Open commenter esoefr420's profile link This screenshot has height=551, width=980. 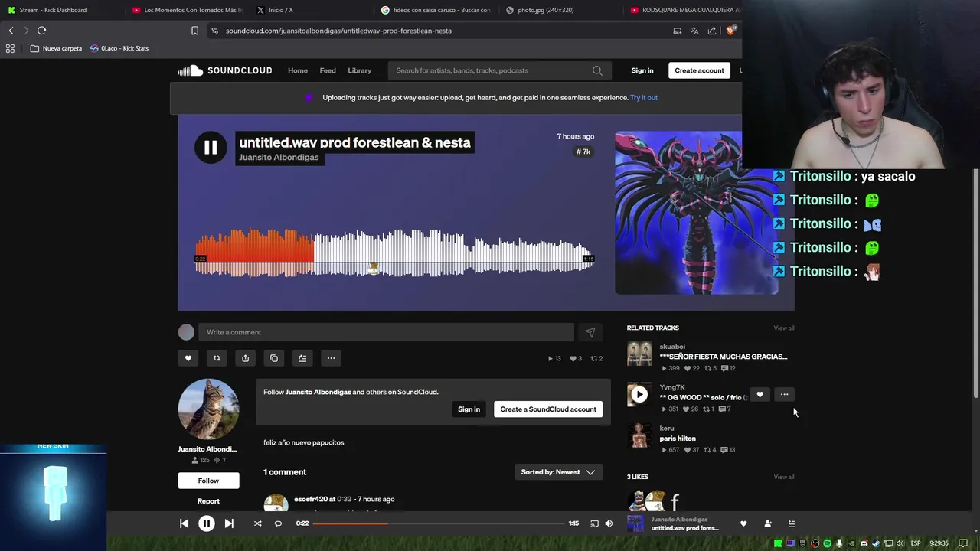coord(311,499)
